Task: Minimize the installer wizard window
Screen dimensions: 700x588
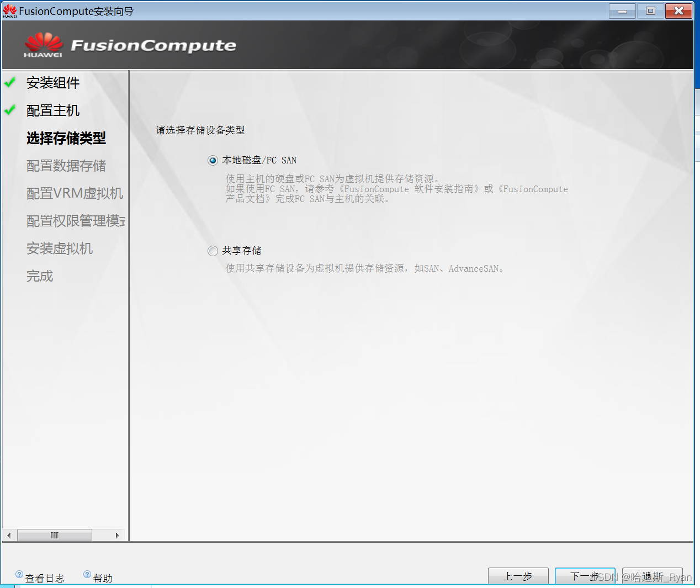Action: [622, 11]
